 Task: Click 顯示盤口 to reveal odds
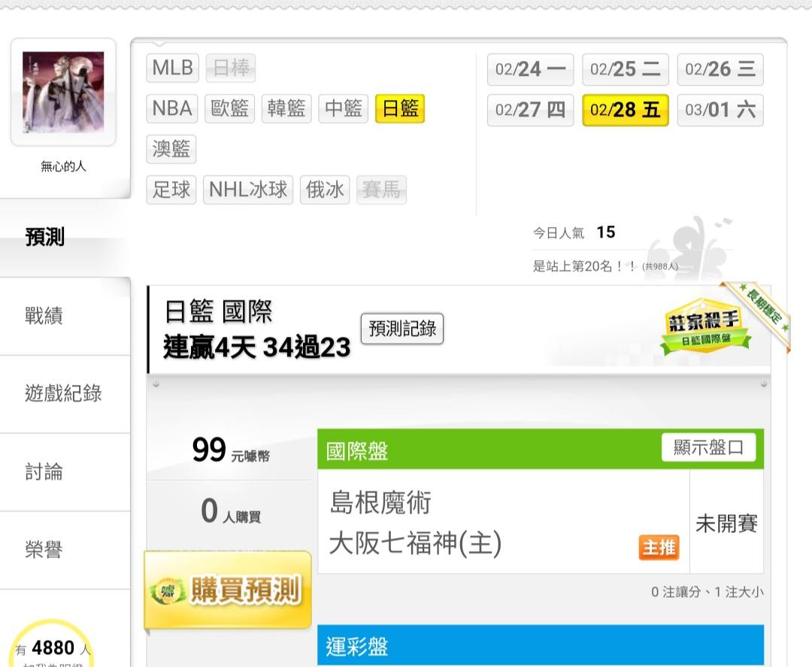coord(708,447)
